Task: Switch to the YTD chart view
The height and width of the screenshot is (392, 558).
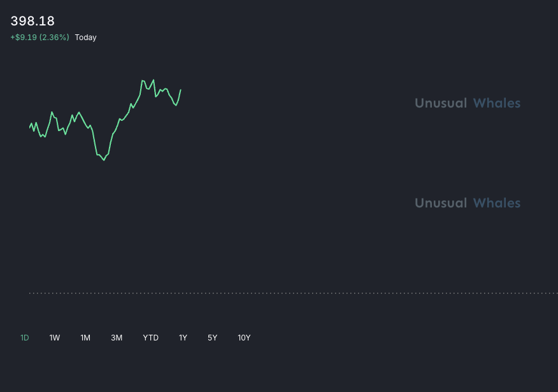Action: pyautogui.click(x=150, y=338)
